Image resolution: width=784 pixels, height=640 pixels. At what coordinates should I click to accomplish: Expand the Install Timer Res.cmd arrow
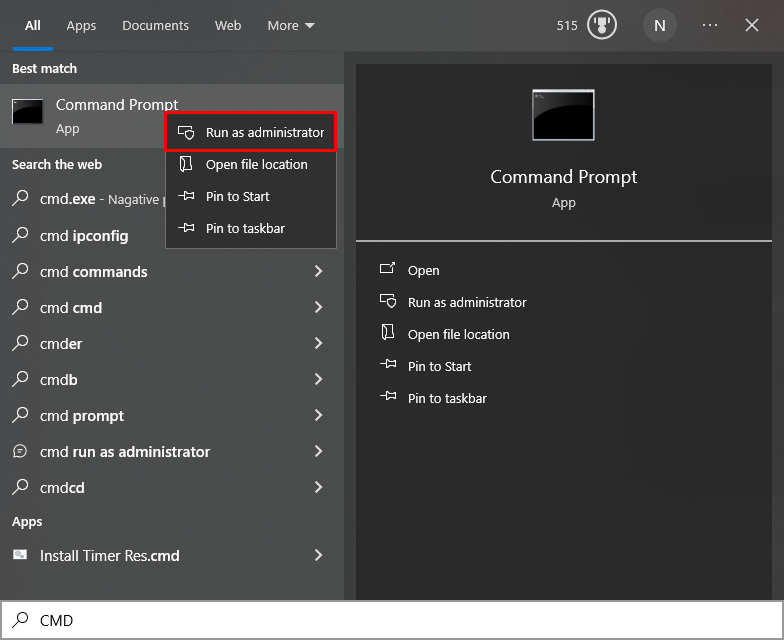click(x=318, y=555)
